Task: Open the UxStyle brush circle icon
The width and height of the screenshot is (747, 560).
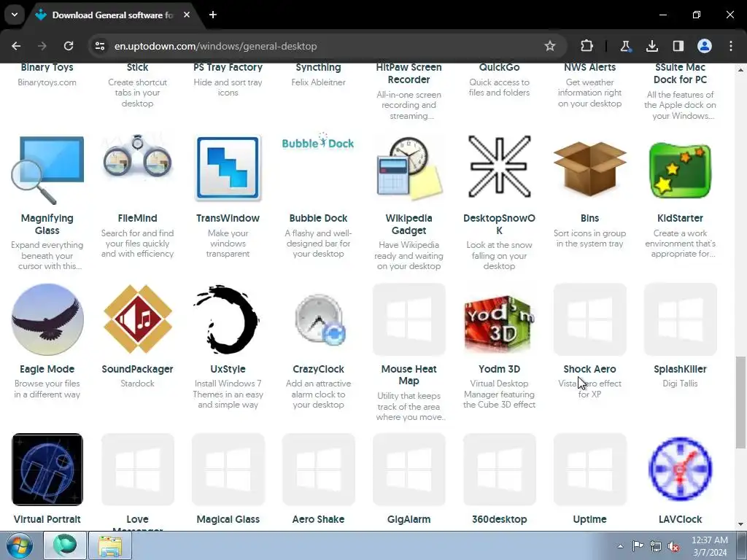Action: pyautogui.click(x=228, y=319)
